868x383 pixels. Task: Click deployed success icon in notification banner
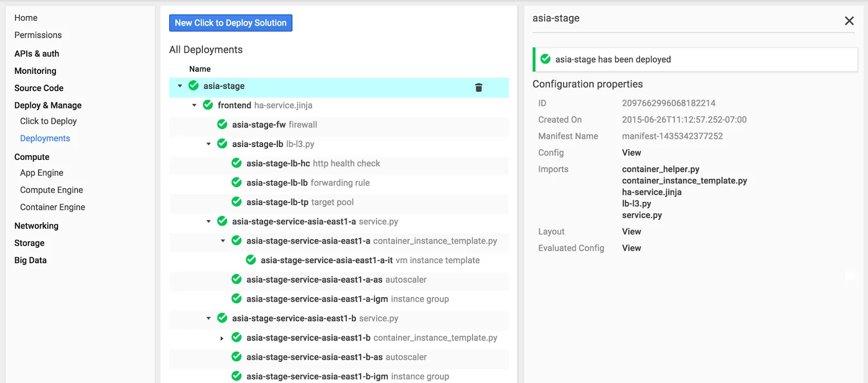click(546, 59)
